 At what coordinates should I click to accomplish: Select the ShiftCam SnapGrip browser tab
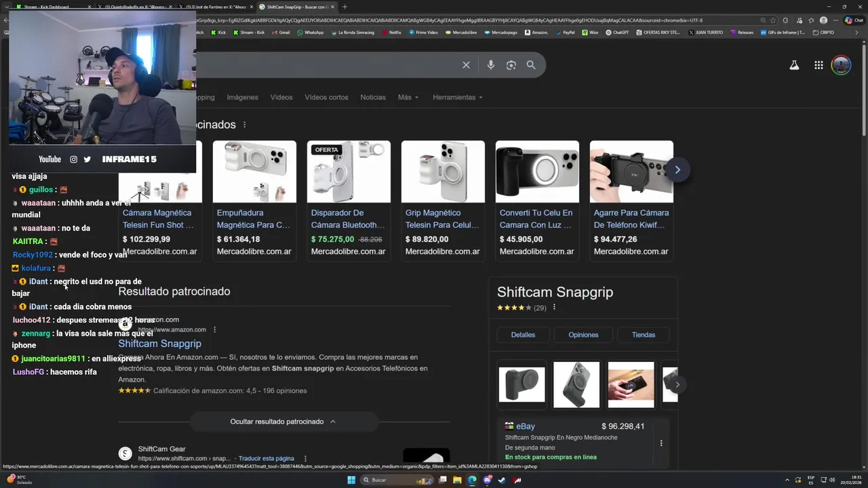[x=296, y=7]
